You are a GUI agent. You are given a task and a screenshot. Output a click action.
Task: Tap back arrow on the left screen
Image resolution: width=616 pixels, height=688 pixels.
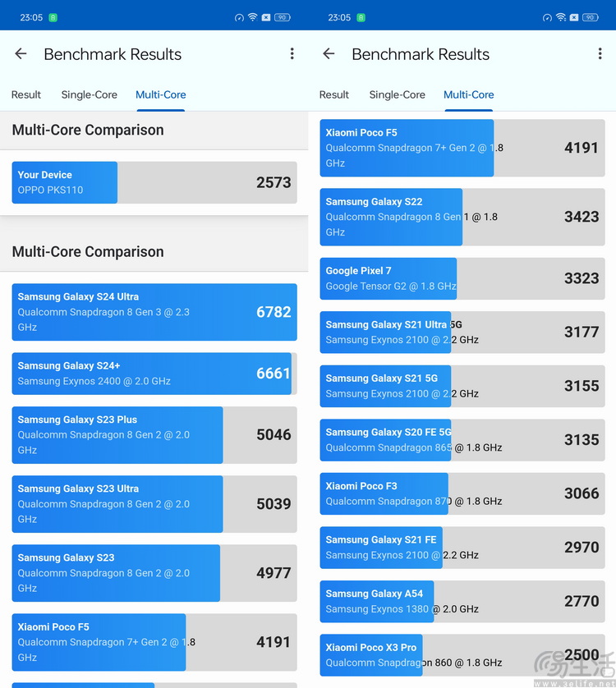point(21,54)
